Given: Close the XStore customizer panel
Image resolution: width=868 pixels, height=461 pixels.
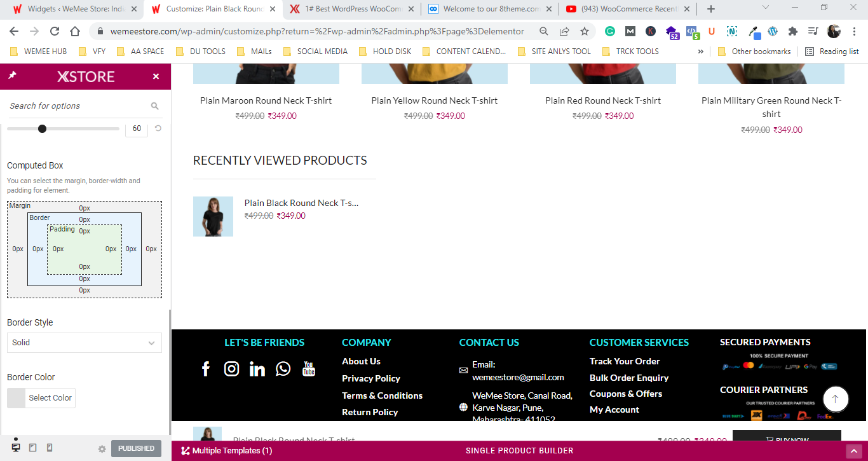Looking at the screenshot, I should [156, 76].
